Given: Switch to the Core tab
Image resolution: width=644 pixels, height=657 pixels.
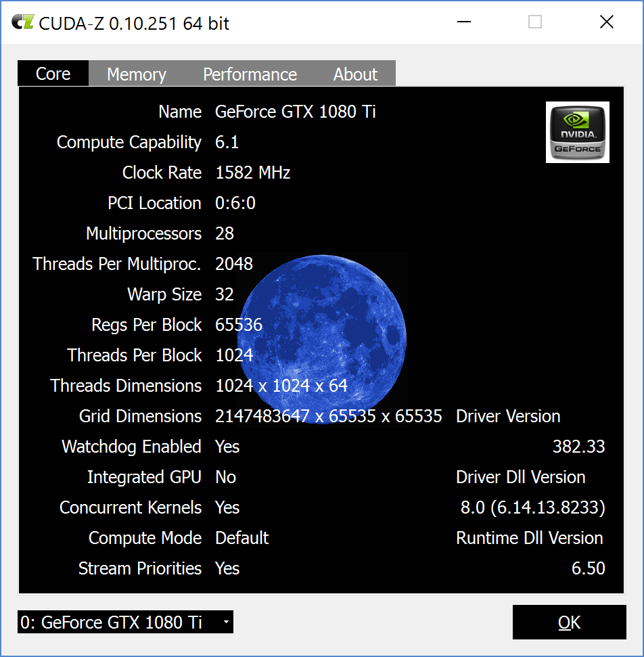Looking at the screenshot, I should coord(53,74).
